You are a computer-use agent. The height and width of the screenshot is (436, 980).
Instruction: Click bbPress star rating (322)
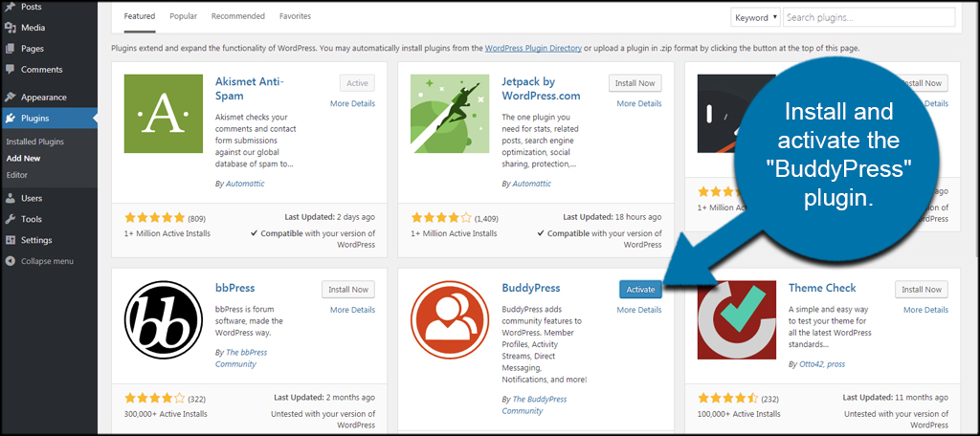click(x=154, y=398)
